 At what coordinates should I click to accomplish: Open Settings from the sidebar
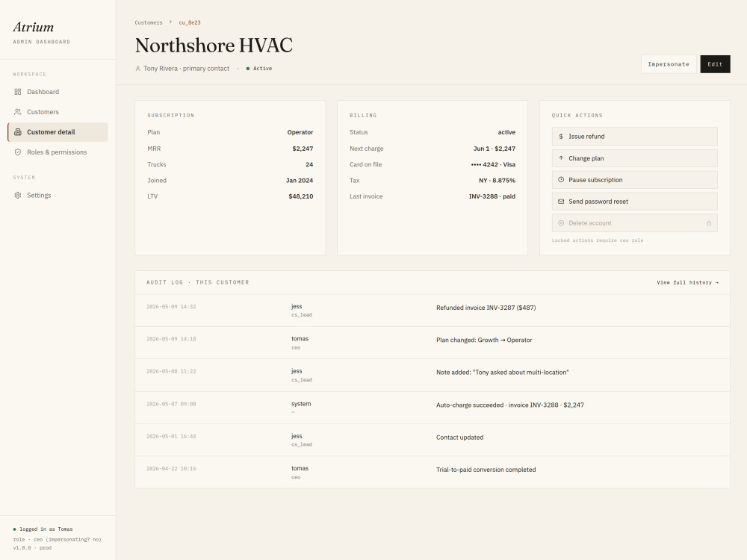tap(58, 195)
